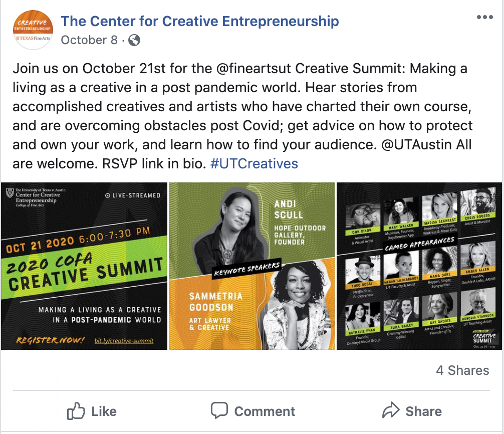Click the public globe privacy icon
The height and width of the screenshot is (434, 504).
pyautogui.click(x=134, y=40)
